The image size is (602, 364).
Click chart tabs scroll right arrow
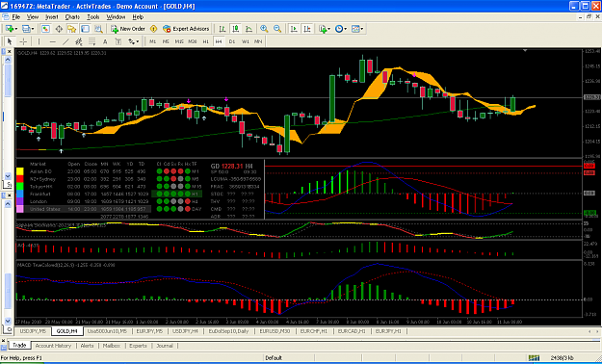pyautogui.click(x=597, y=331)
